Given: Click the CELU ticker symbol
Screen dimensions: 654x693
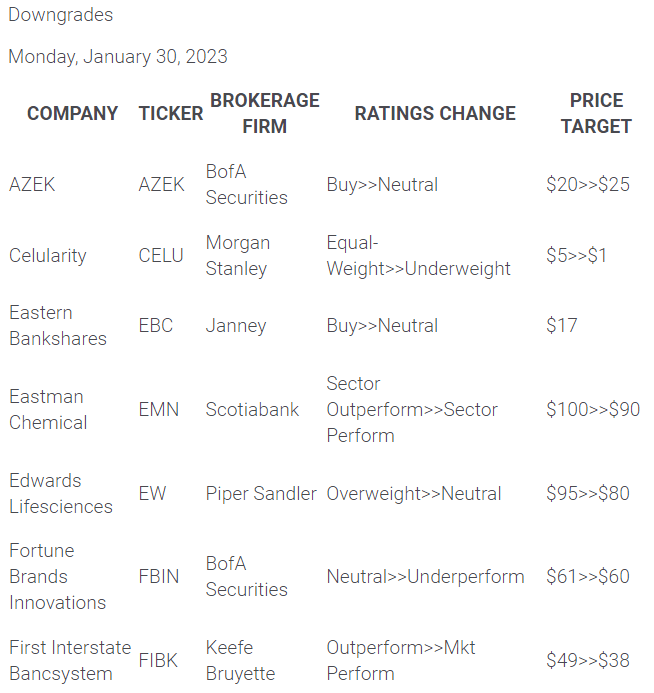Looking at the screenshot, I should point(161,255).
